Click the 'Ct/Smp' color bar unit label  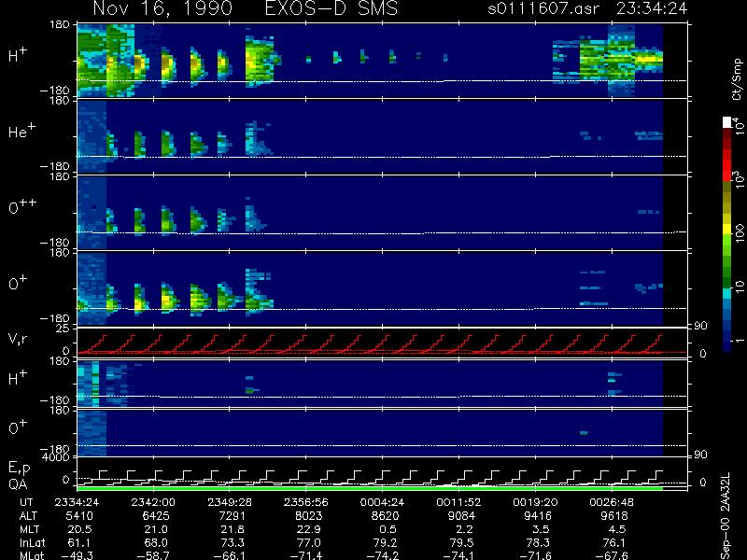(x=737, y=79)
